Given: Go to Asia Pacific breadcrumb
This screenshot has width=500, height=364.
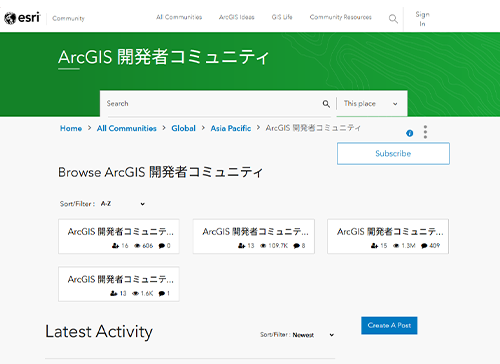Looking at the screenshot, I should (x=231, y=128).
